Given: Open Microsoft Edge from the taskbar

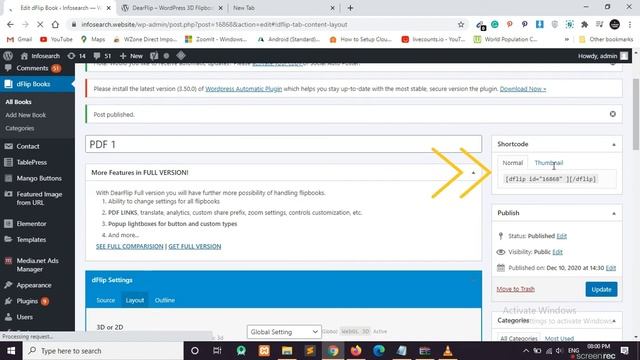Looking at the screenshot, I should [x=379, y=351].
